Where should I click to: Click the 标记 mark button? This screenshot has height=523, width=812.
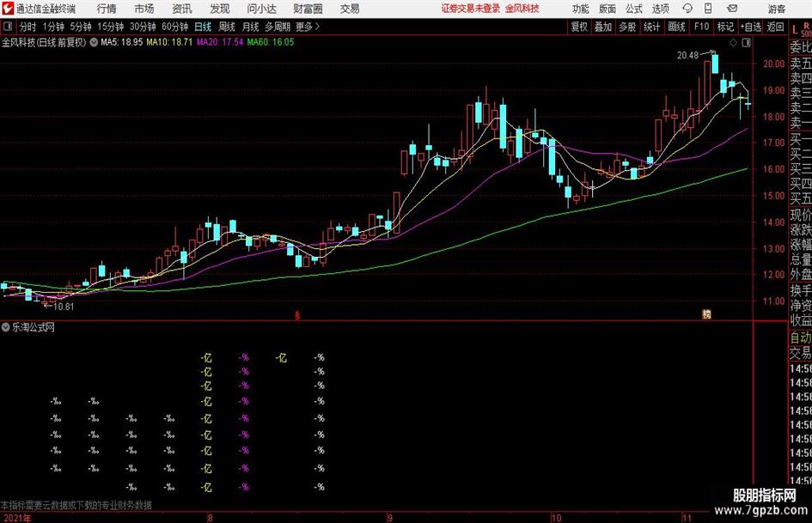[725, 27]
